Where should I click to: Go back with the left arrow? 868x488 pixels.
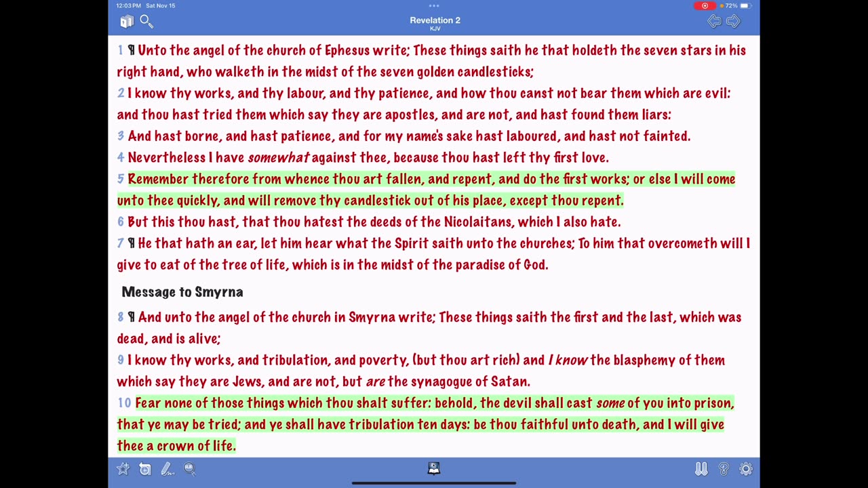pos(714,22)
